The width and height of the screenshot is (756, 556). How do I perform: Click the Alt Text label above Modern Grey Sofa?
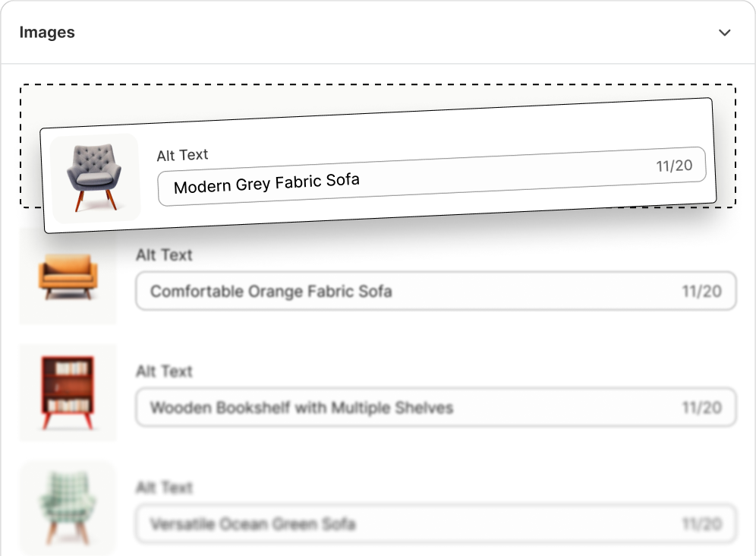(x=182, y=155)
